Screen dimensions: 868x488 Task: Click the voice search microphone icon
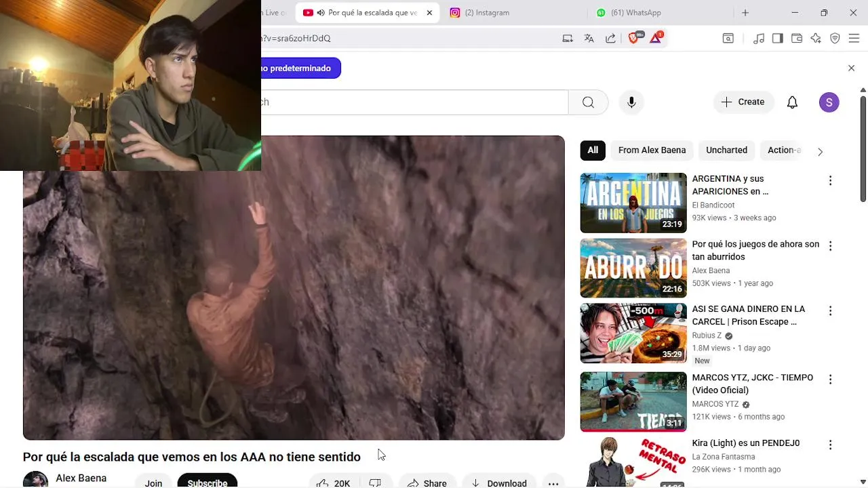631,102
